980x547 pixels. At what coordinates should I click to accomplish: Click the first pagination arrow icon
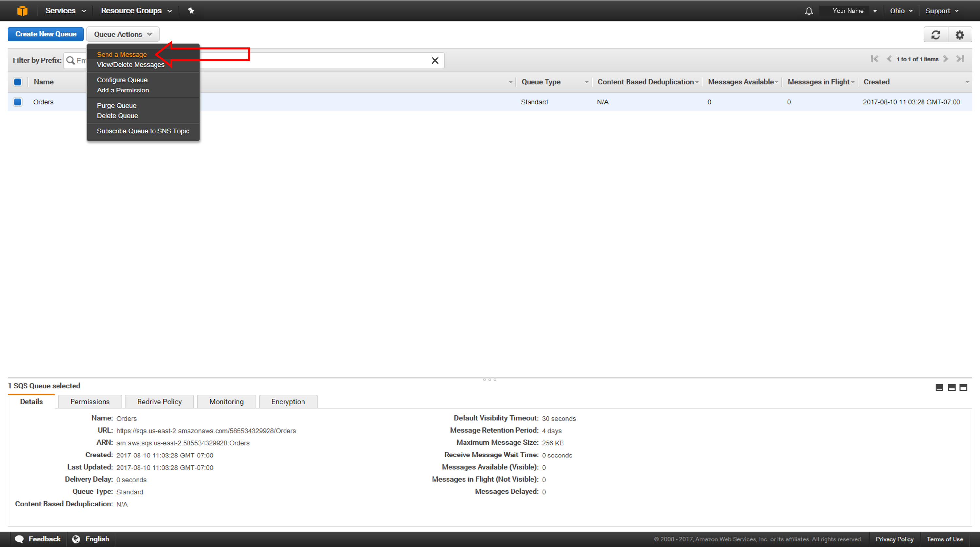(873, 60)
